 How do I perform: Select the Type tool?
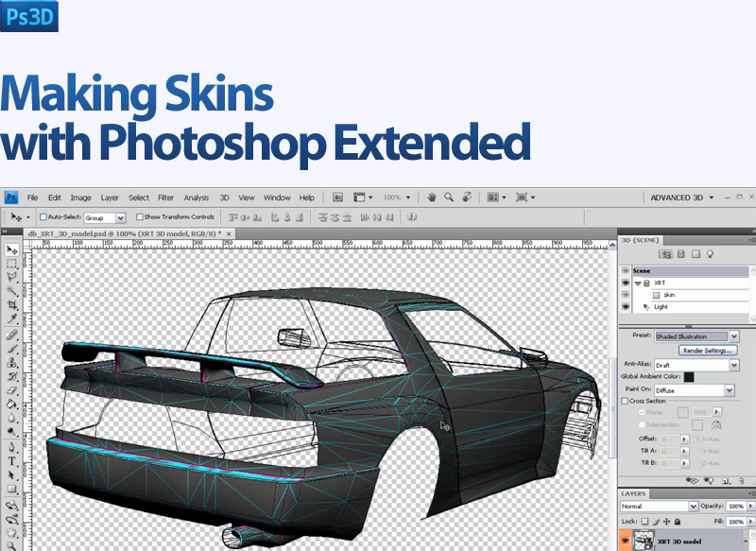click(12, 461)
